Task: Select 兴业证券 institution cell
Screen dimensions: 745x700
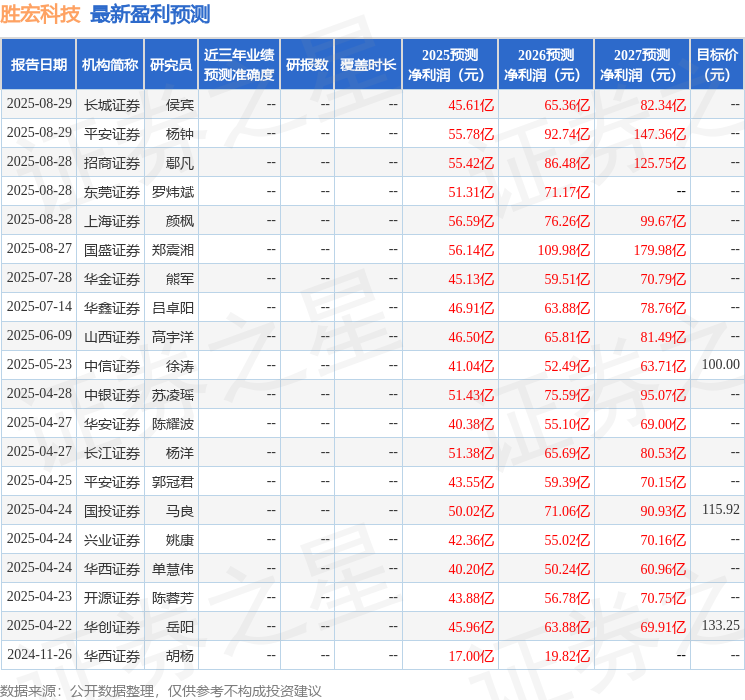Action: [112, 540]
